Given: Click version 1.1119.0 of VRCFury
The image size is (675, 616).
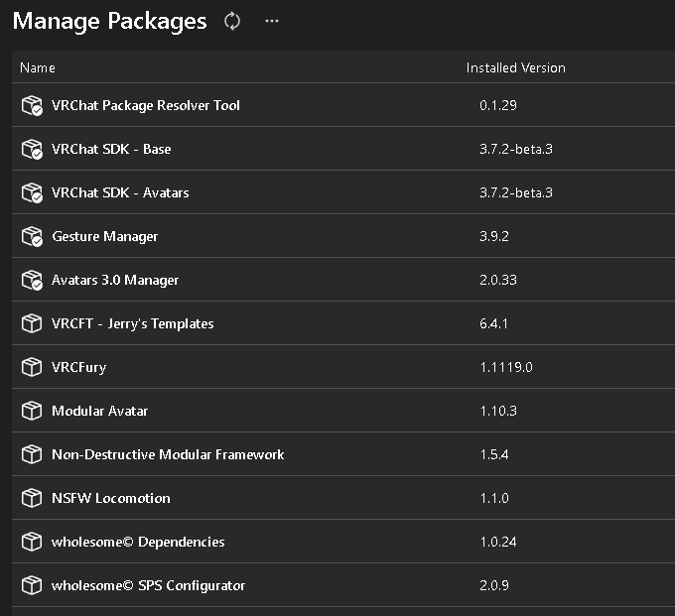Looking at the screenshot, I should coord(506,367).
